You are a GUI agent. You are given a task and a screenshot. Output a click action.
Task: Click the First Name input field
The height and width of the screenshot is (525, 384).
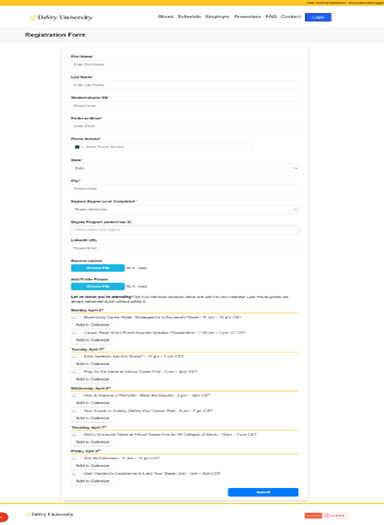tap(184, 64)
